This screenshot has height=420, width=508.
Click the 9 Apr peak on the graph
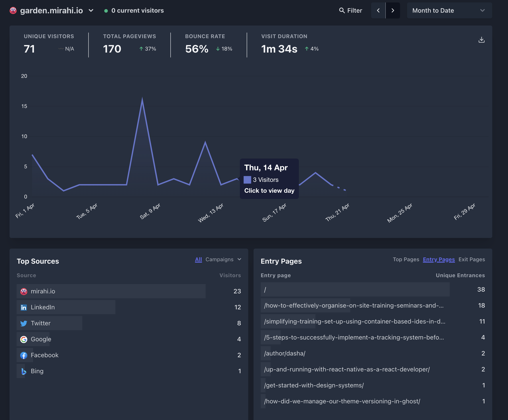tap(142, 99)
